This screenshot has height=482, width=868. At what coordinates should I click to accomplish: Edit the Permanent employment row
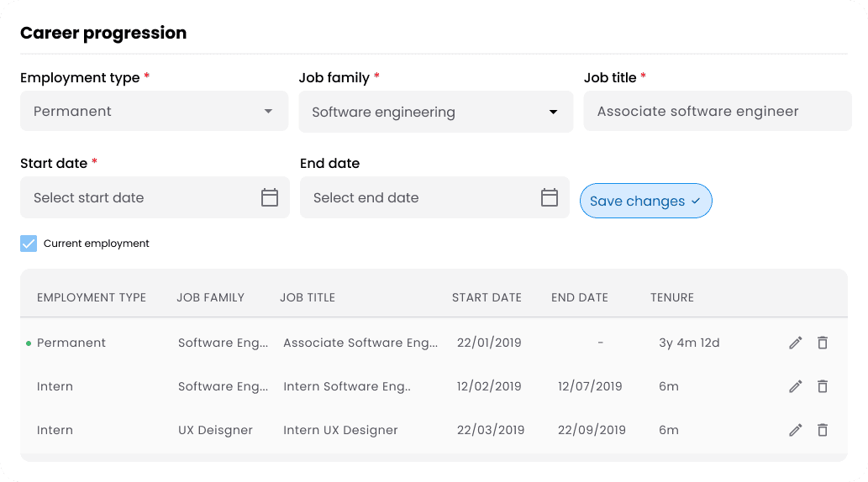[x=796, y=343]
